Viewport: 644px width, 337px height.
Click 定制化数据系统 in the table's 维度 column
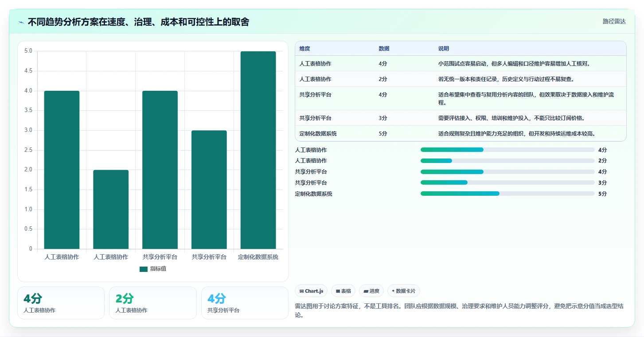pos(318,134)
